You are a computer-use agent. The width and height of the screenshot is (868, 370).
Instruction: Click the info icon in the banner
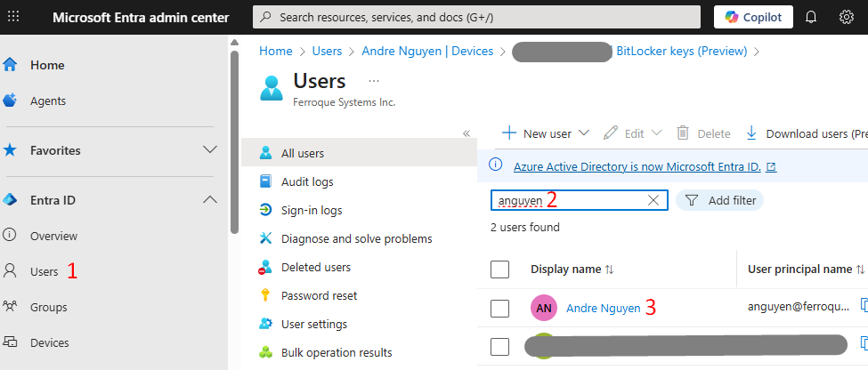click(x=496, y=165)
